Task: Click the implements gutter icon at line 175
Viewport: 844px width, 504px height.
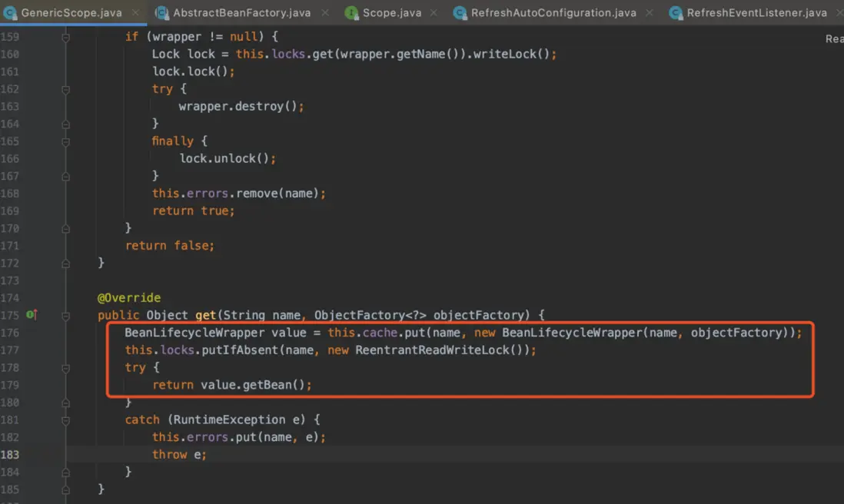Action: coord(32,315)
